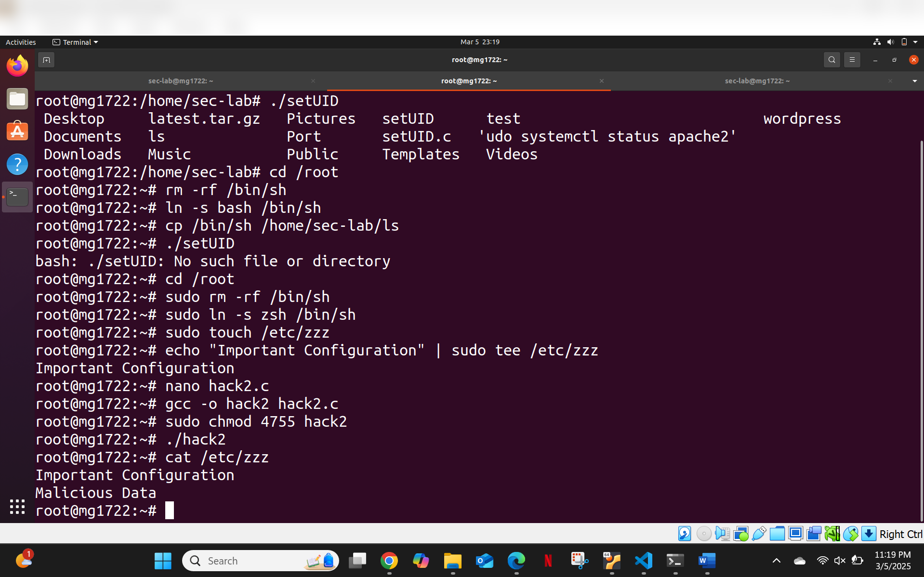Select the root@mg1722 tab

(x=469, y=81)
